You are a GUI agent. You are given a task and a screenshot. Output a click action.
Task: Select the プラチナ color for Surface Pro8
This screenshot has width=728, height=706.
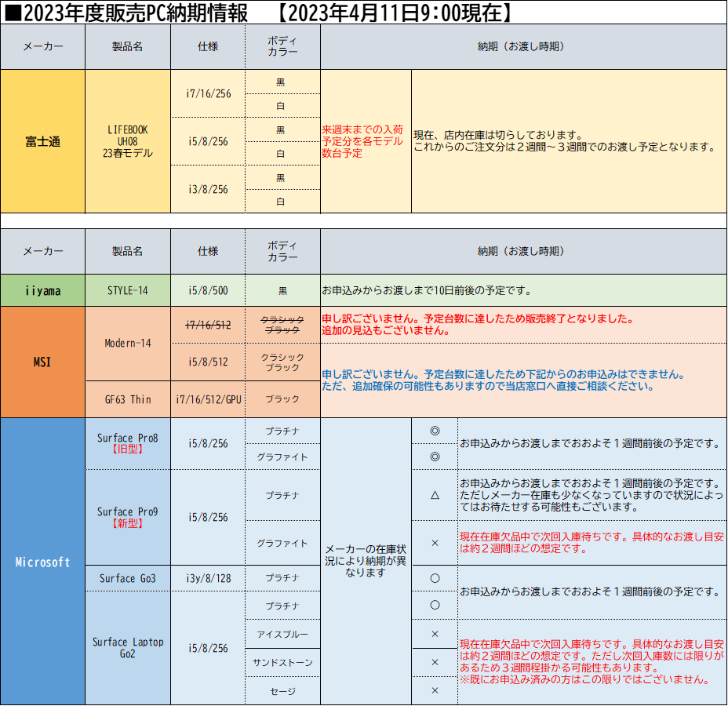pyautogui.click(x=282, y=431)
